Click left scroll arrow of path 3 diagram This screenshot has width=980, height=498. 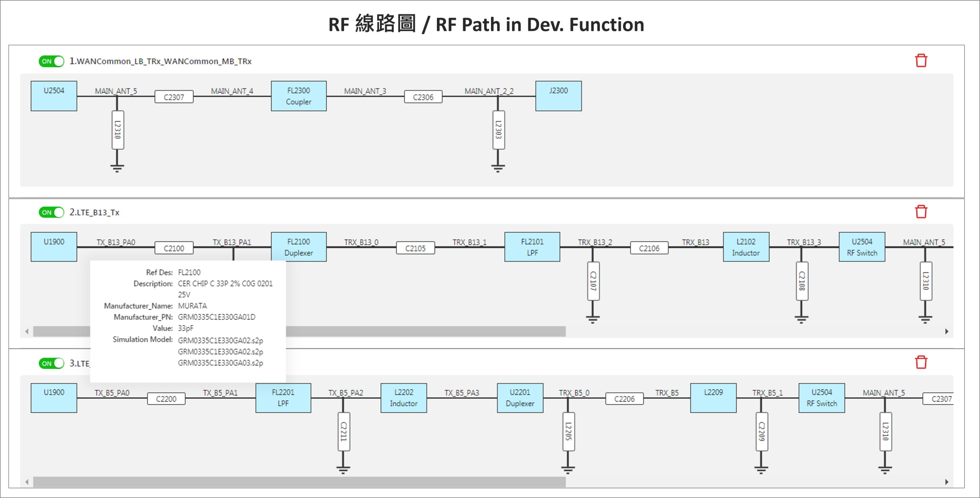click(27, 482)
